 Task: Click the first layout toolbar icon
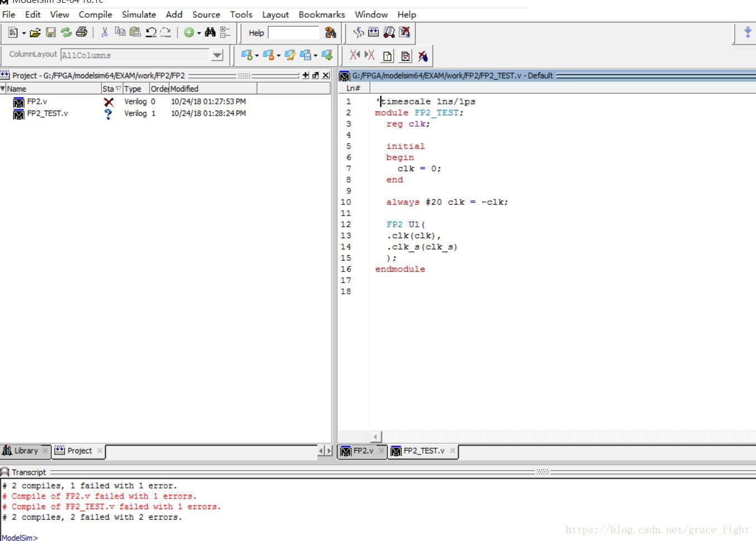click(246, 55)
